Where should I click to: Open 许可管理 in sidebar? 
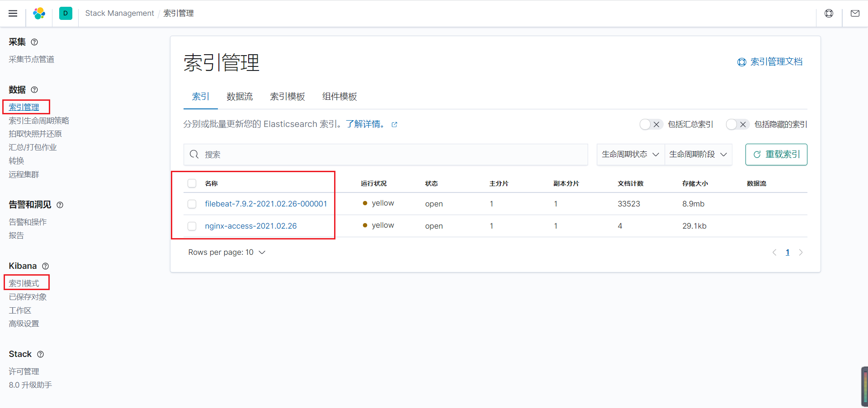[x=24, y=372]
